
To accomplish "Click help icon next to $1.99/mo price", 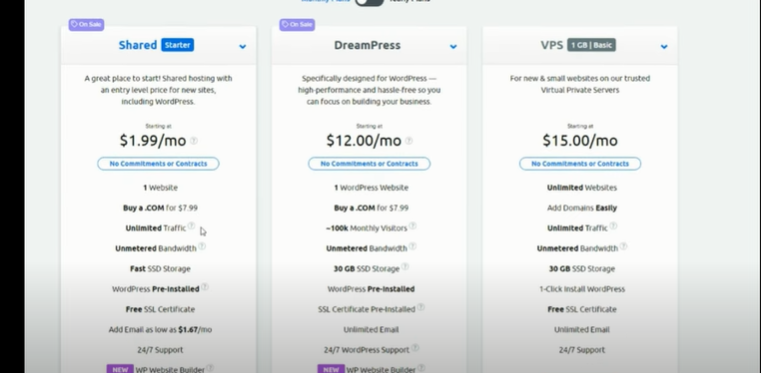I will pos(194,141).
